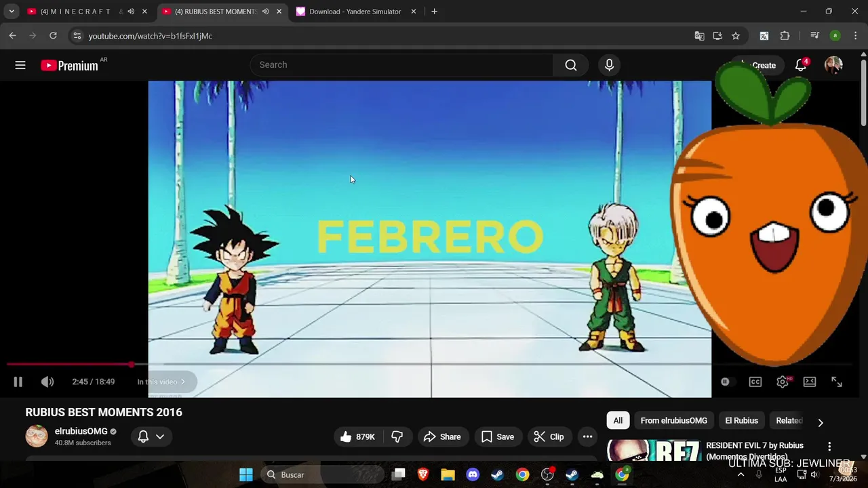Open YouTube notifications bell with 4 badge

(x=801, y=65)
